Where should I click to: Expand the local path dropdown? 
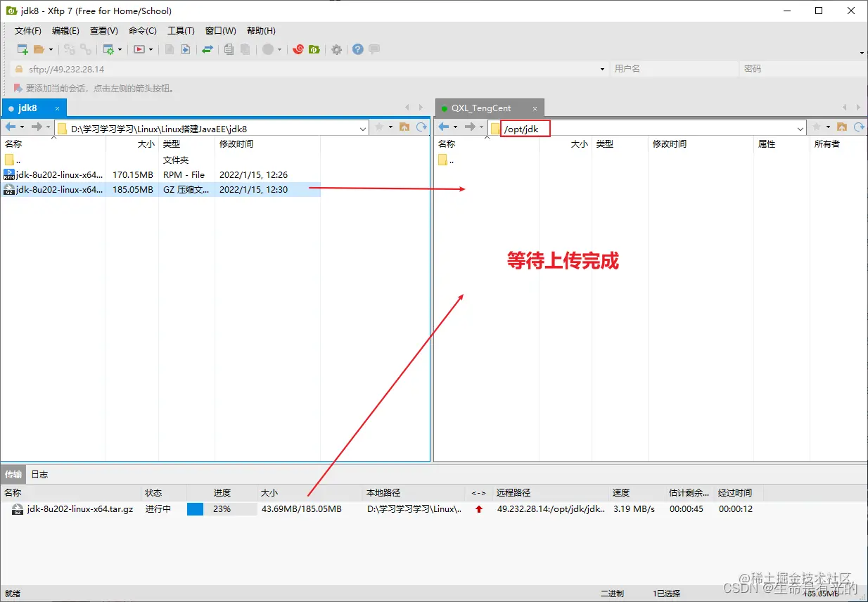(363, 129)
